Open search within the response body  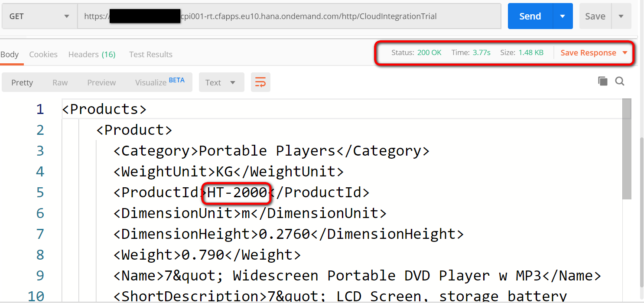point(620,81)
